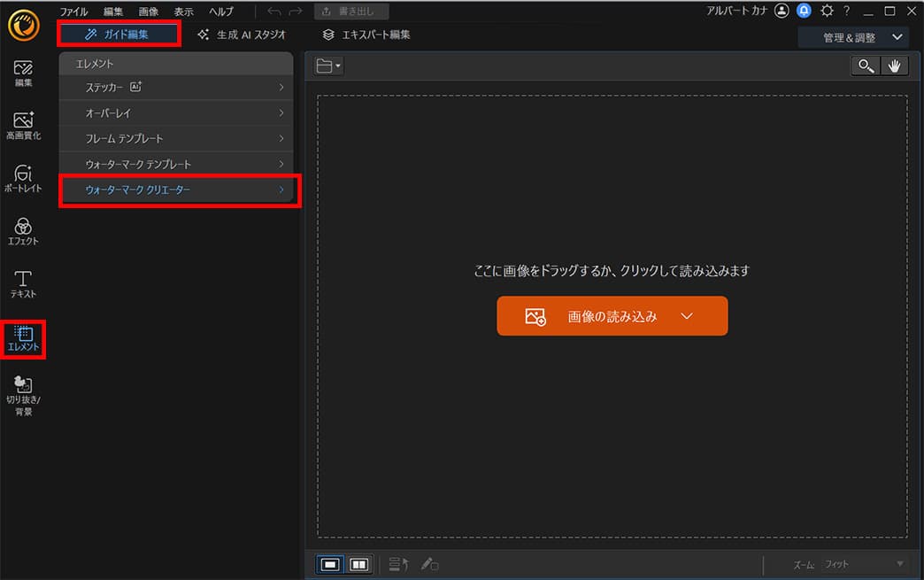Open the 表示 menu
This screenshot has height=580, width=924.
coord(183,12)
